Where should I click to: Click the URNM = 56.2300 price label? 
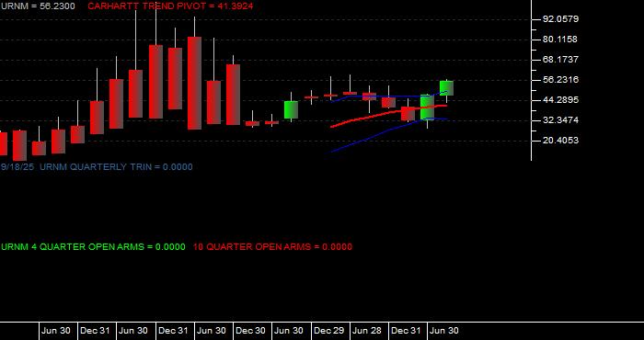coord(38,6)
